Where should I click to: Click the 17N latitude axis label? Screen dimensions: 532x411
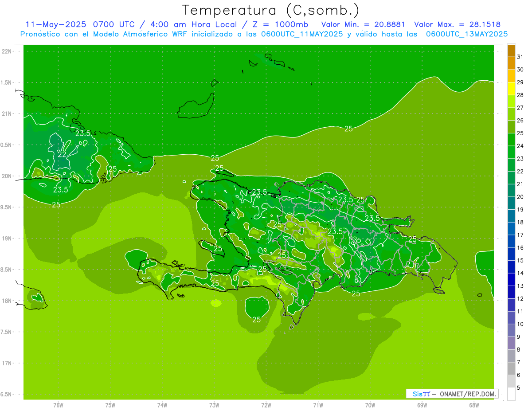pyautogui.click(x=6, y=363)
